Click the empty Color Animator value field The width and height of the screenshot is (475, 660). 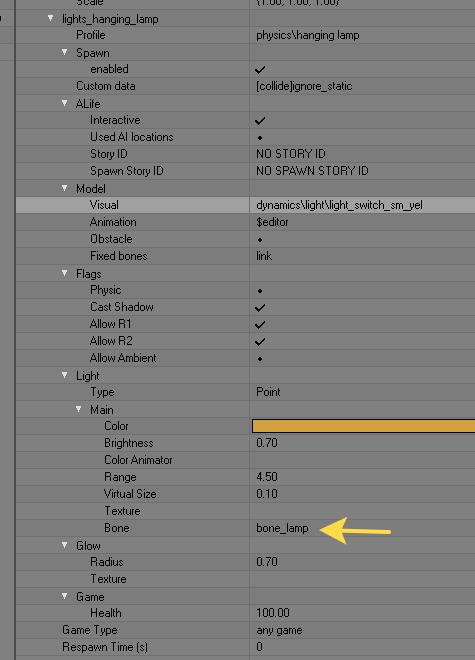(x=362, y=460)
